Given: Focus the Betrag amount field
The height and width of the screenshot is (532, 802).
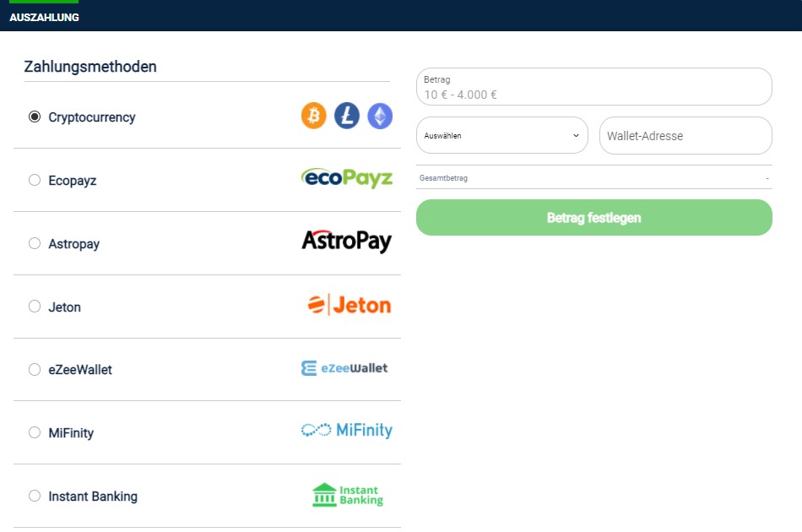Looking at the screenshot, I should (593, 87).
